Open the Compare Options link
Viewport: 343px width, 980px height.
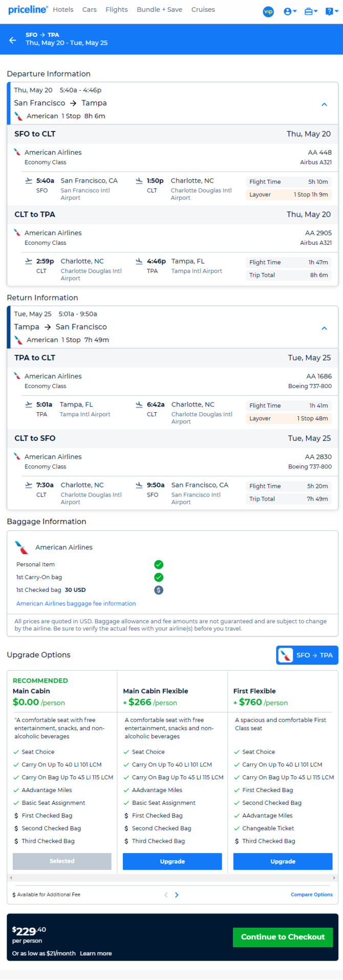pyautogui.click(x=312, y=894)
